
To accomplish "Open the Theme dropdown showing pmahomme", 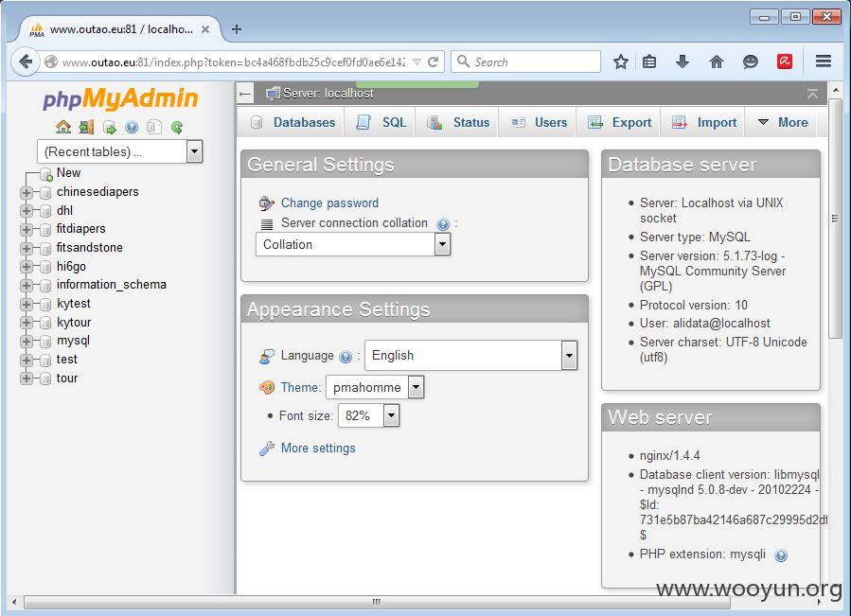I will pyautogui.click(x=375, y=388).
